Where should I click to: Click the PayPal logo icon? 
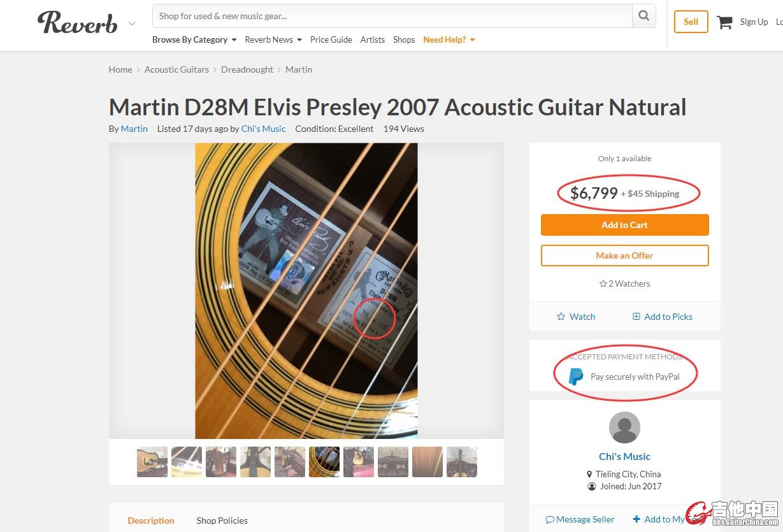(x=576, y=377)
